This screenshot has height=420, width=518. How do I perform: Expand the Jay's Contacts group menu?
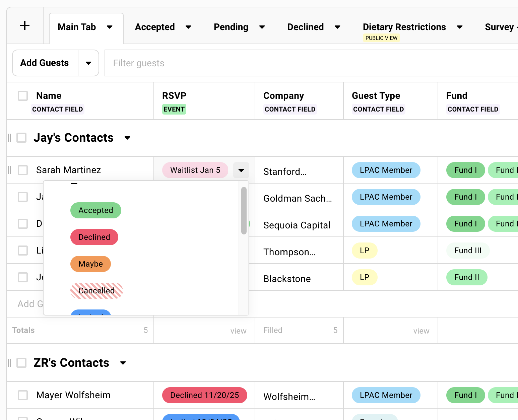[127, 138]
